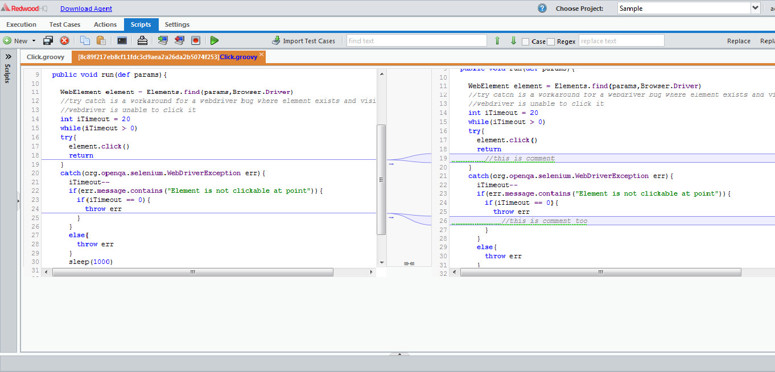Click the RedwoodHQ logo

pyautogui.click(x=24, y=8)
